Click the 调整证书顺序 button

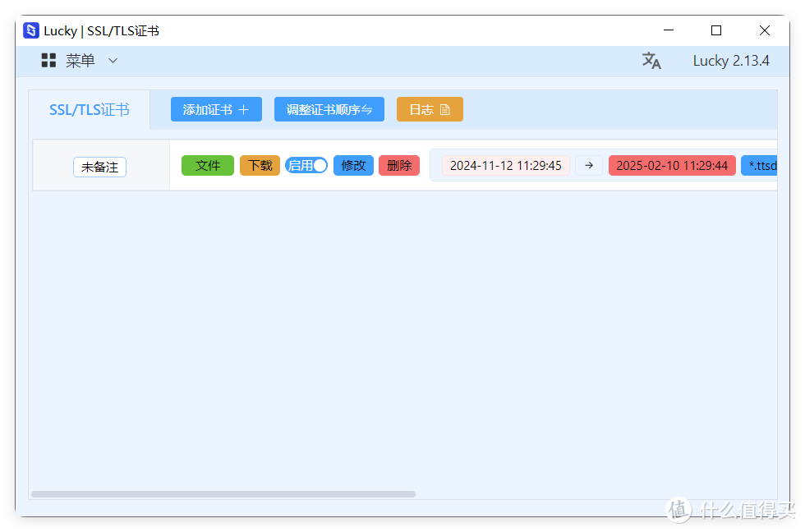pyautogui.click(x=329, y=109)
